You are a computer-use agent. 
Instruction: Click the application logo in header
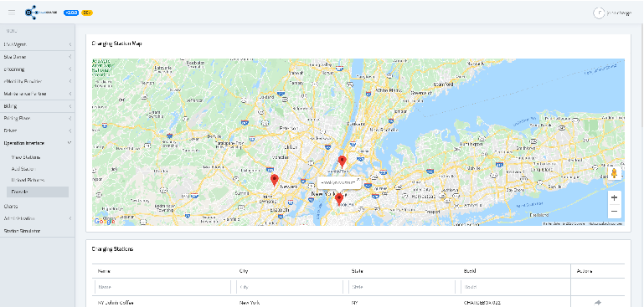click(x=41, y=13)
